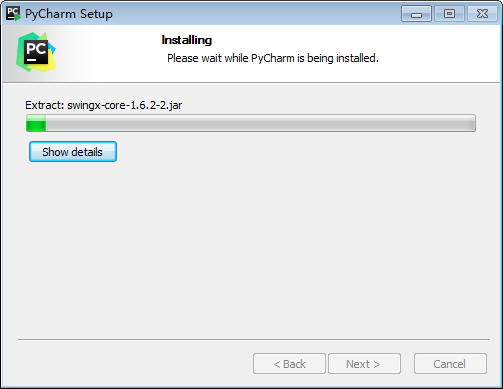The width and height of the screenshot is (503, 389).
Task: Click the 'PyCharm Setup' title bar text
Action: pos(69,14)
